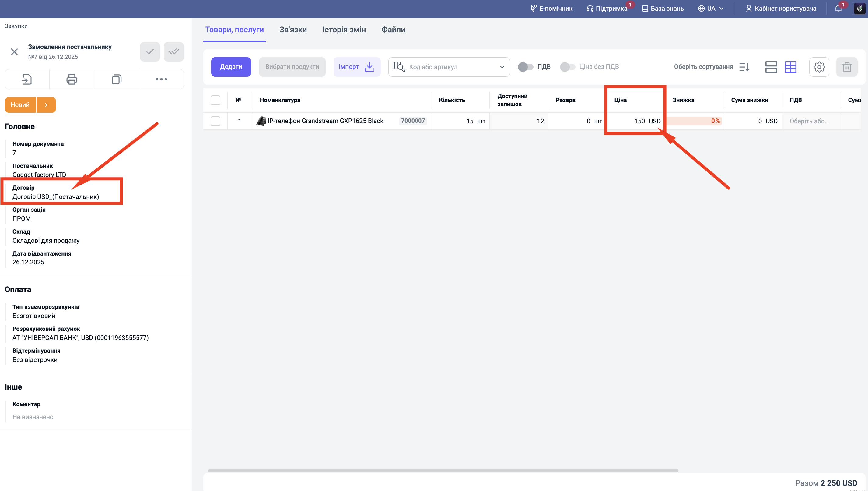Switch to row list view icon
The width and height of the screenshot is (868, 491).
coord(771,67)
